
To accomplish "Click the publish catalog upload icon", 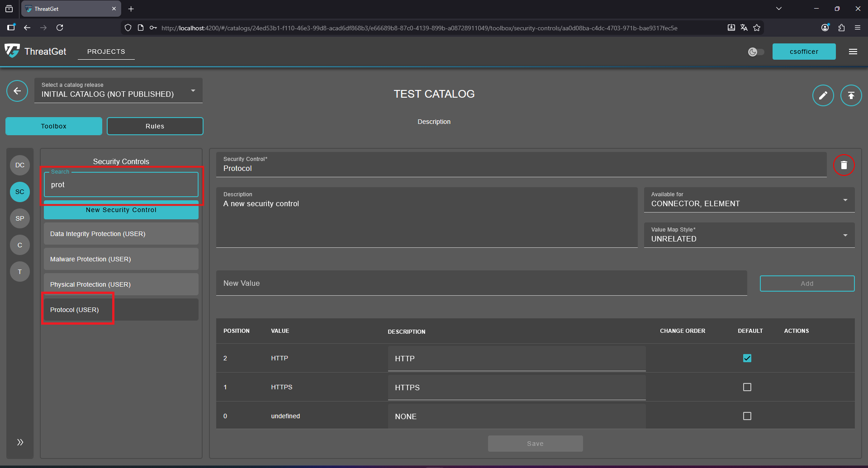I will [851, 95].
